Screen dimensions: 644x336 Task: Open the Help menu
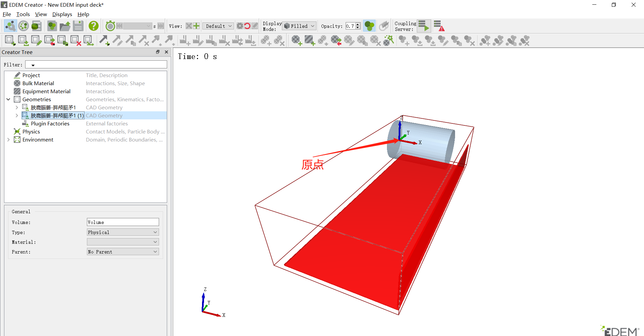(x=83, y=14)
